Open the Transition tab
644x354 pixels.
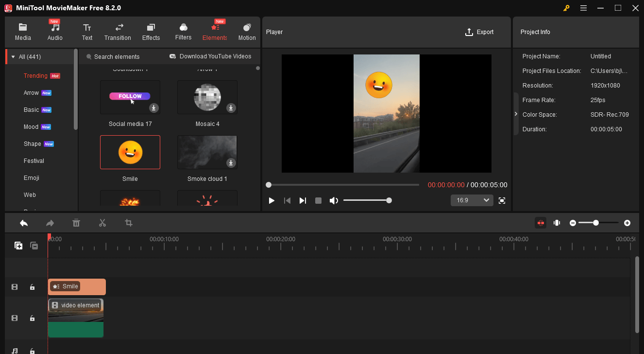[x=118, y=32]
